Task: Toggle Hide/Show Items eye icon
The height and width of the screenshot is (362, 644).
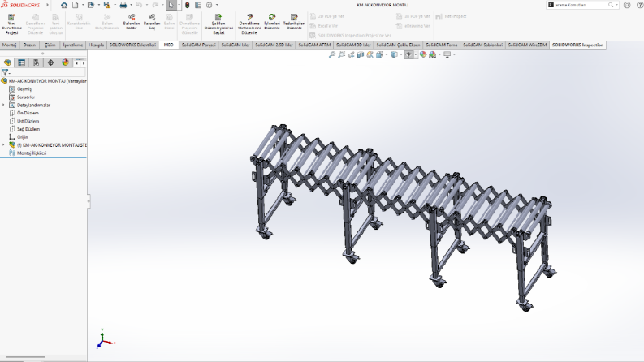Action: 408,54
